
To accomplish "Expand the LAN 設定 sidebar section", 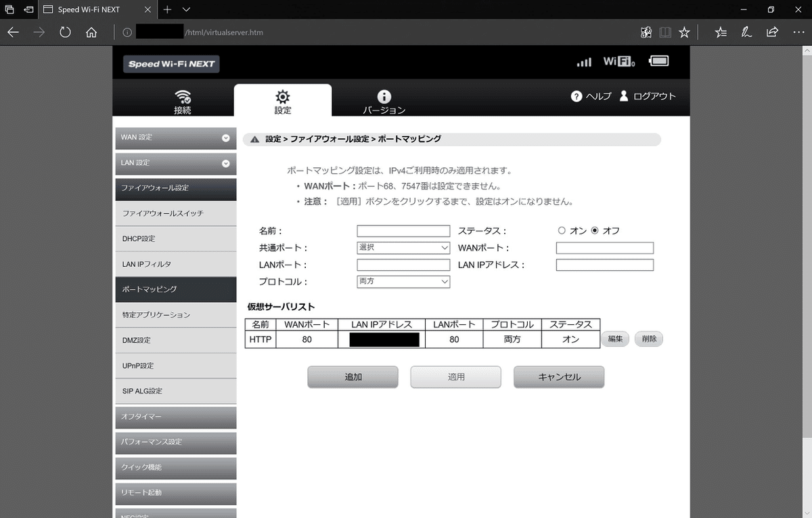I will coord(175,163).
